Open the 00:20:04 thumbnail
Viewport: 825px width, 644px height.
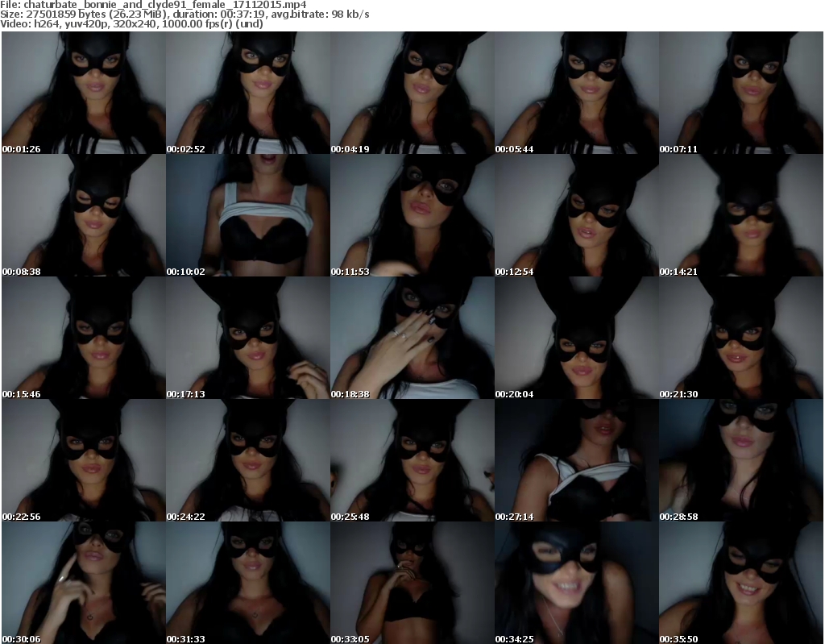coord(577,338)
